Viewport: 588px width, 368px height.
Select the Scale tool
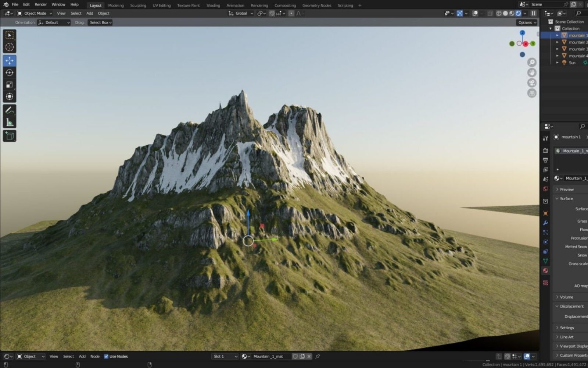(x=9, y=85)
